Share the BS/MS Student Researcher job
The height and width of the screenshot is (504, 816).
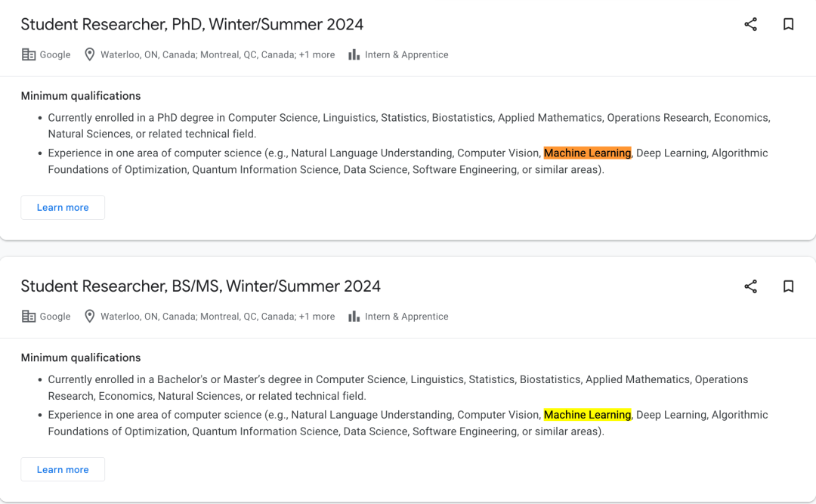tap(750, 286)
